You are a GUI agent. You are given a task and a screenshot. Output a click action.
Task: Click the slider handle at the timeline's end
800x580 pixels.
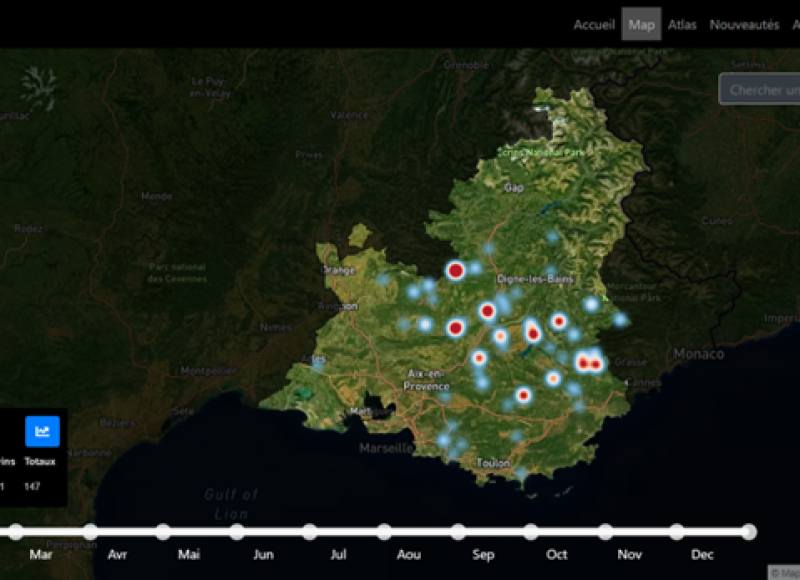[x=749, y=532]
